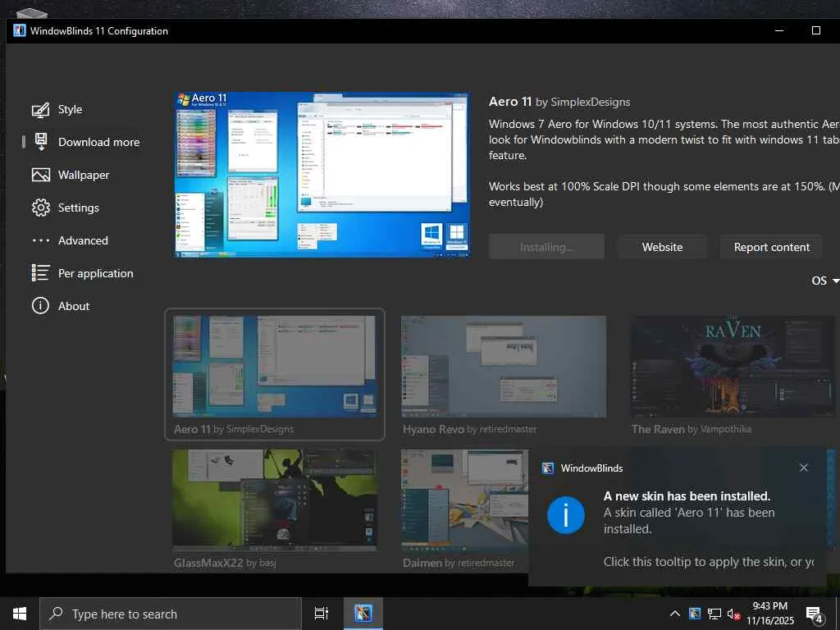Click 'A new skin has been installed.' heading

(687, 496)
